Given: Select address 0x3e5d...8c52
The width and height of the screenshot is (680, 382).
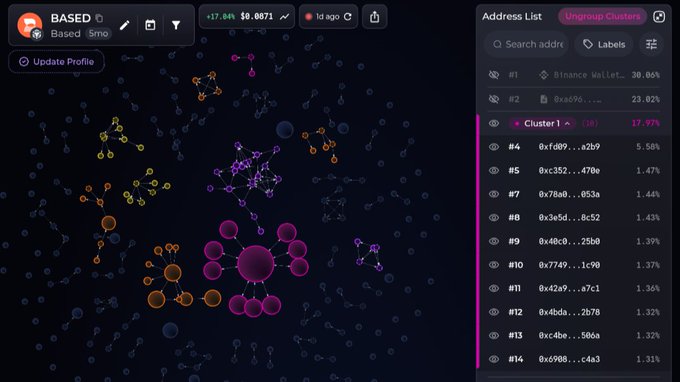Looking at the screenshot, I should point(569,218).
